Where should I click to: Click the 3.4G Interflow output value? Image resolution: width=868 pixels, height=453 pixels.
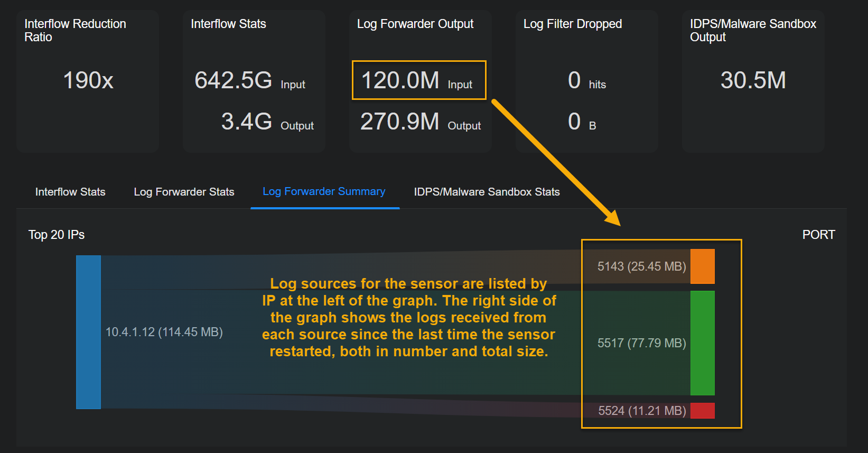pyautogui.click(x=247, y=122)
